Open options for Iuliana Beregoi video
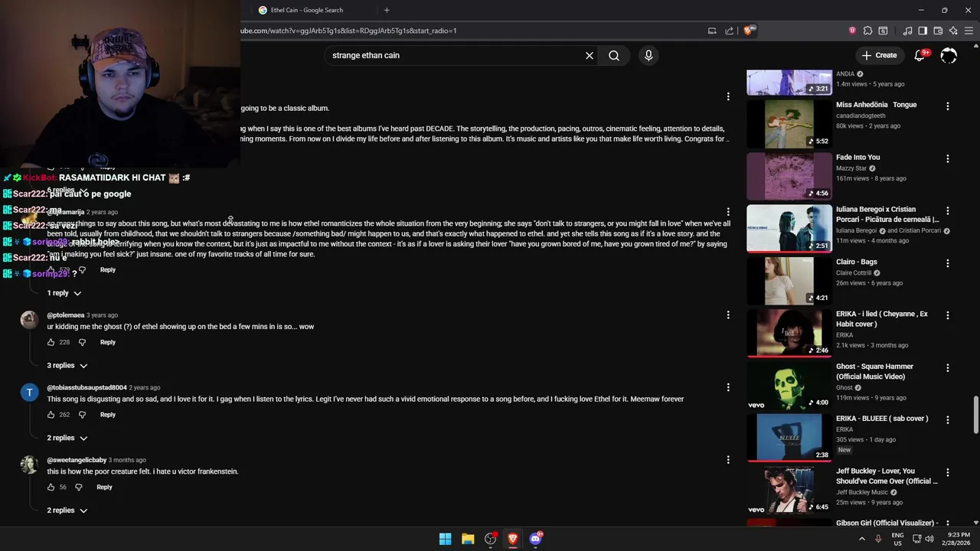 click(x=948, y=211)
